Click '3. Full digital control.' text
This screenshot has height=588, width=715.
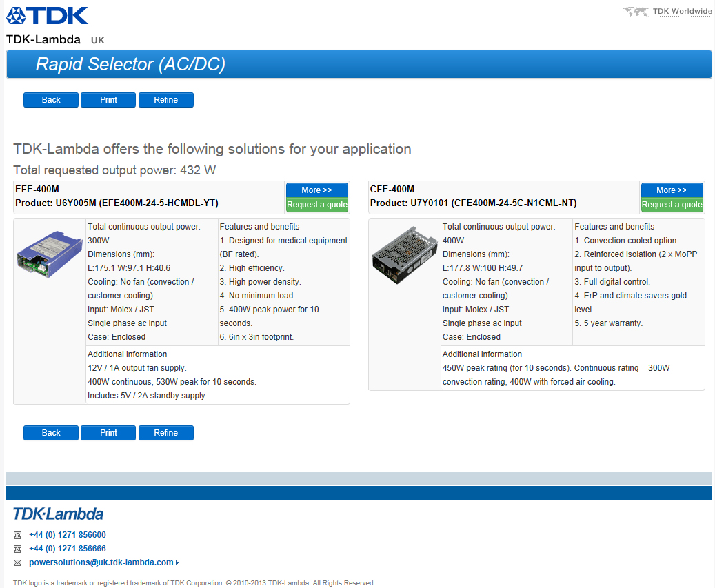click(612, 282)
